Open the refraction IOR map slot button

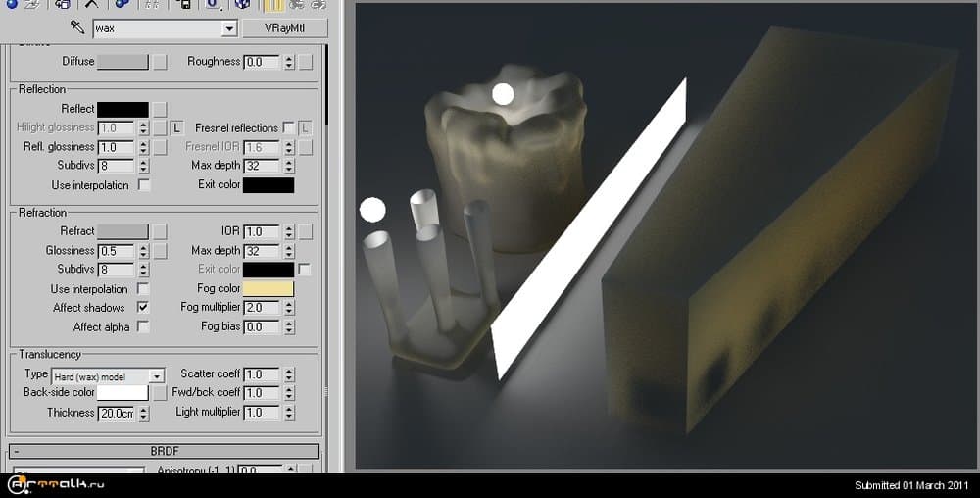[305, 231]
